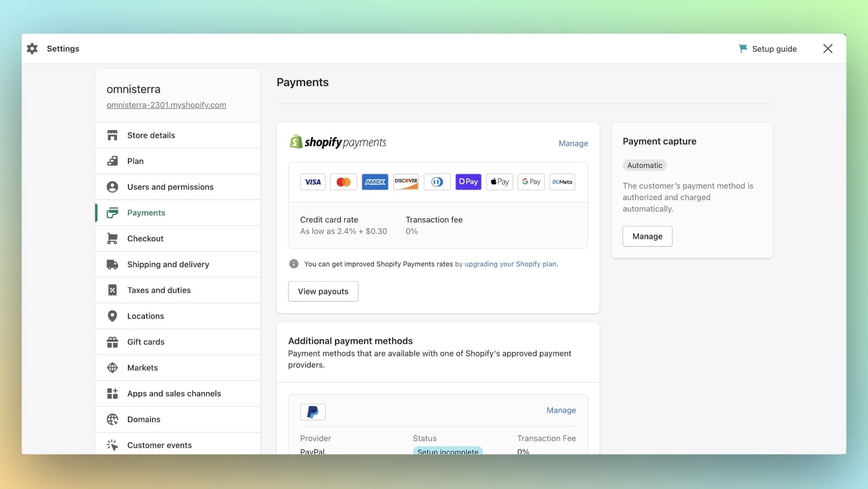Click the Transaction fee label
The image size is (868, 489).
click(x=434, y=220)
